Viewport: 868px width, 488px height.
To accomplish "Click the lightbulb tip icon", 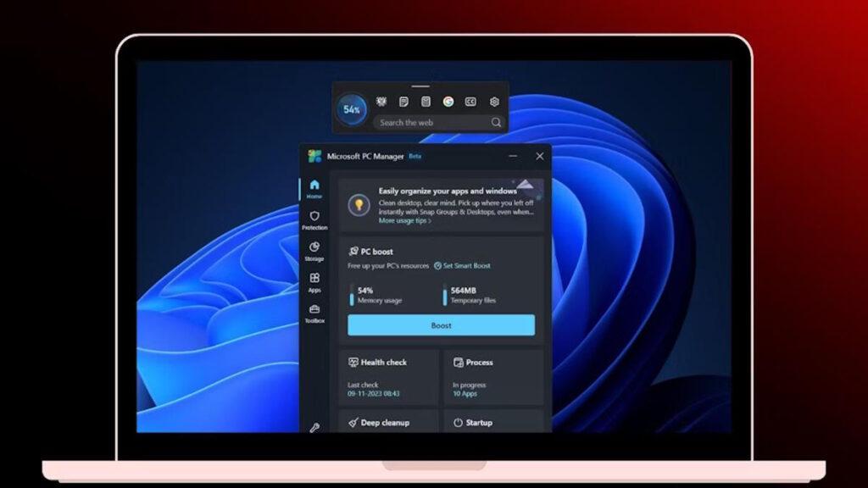I will (x=359, y=205).
